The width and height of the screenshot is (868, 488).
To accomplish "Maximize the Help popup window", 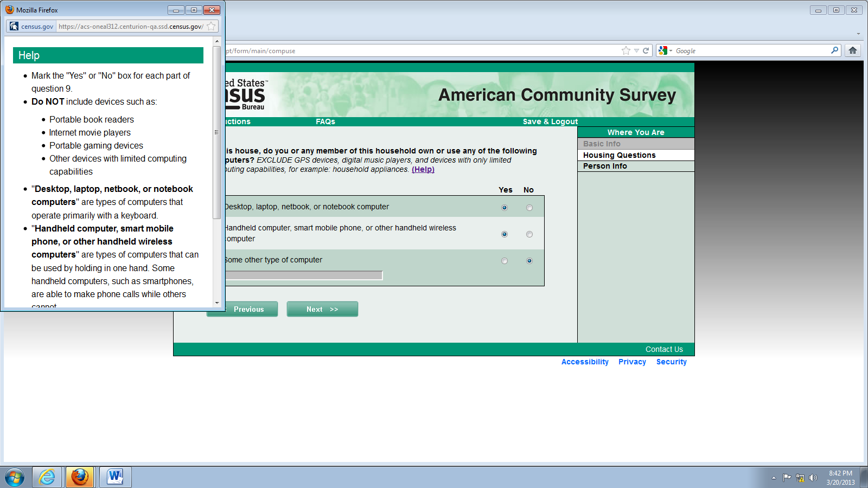I will click(x=194, y=10).
